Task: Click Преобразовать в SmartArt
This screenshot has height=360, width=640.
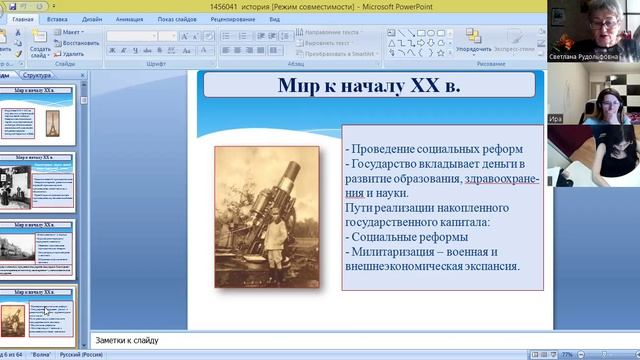Action: tap(337, 53)
